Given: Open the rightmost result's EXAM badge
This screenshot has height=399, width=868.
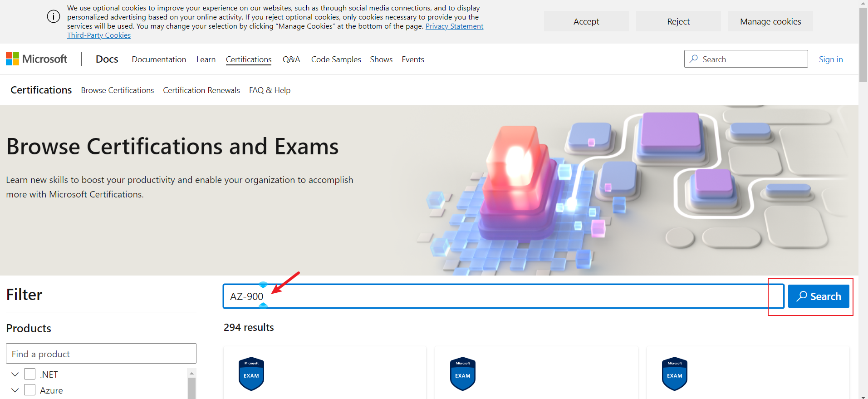Looking at the screenshot, I should (x=675, y=374).
